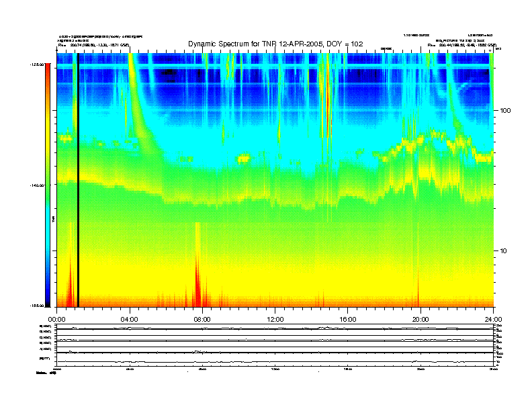Click the black vertical data gap line
This screenshot has height=411, width=532.
click(78, 180)
